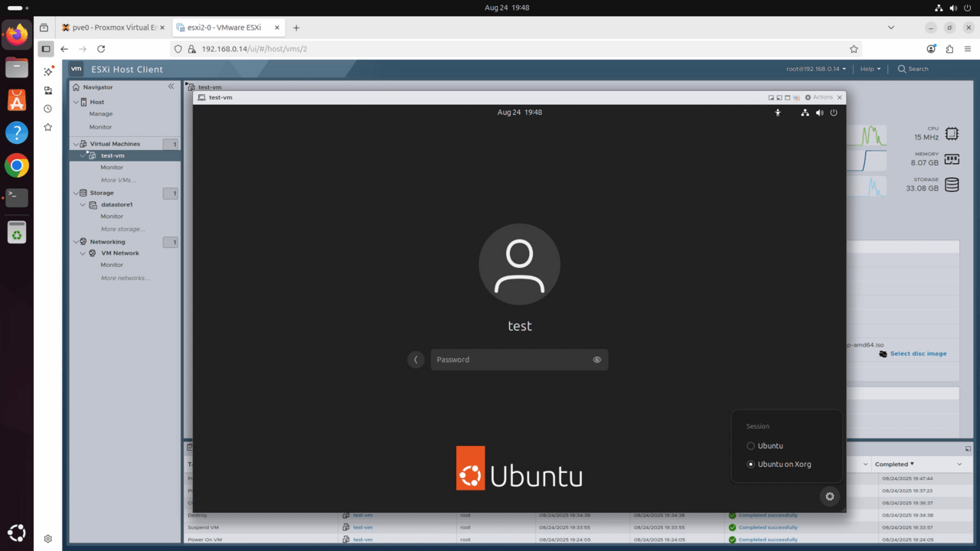Viewport: 980px width, 551px height.
Task: Click the Select disc image link
Action: click(918, 354)
